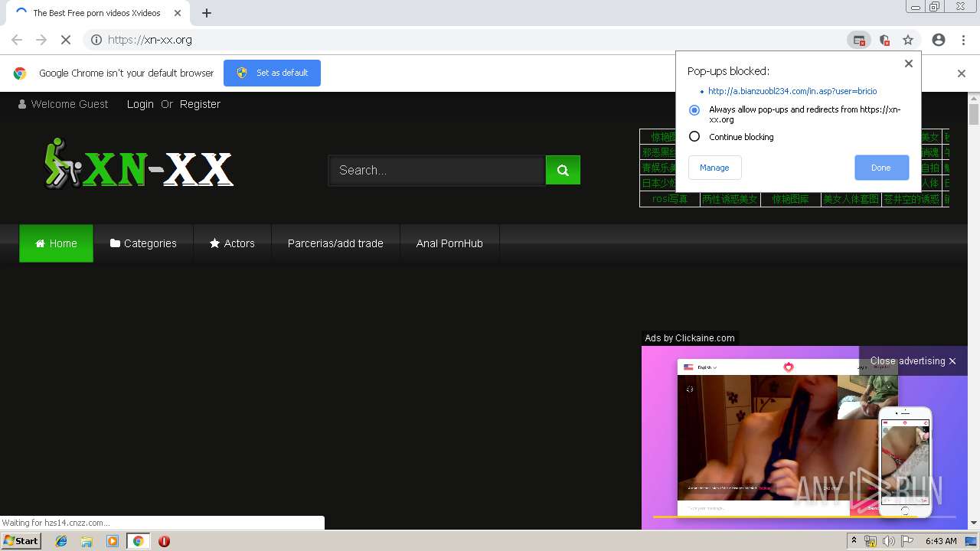Image resolution: width=980 pixels, height=551 pixels.
Task: Click the volume tray icon
Action: (x=889, y=541)
